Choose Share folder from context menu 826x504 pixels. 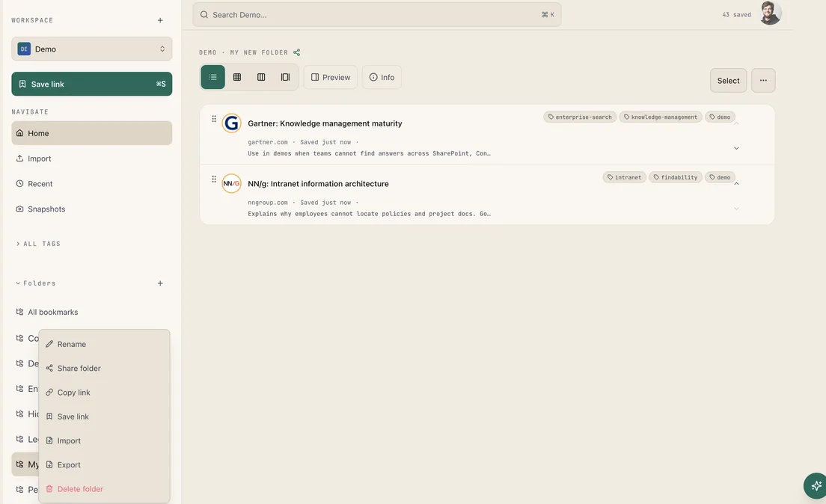pyautogui.click(x=104, y=368)
